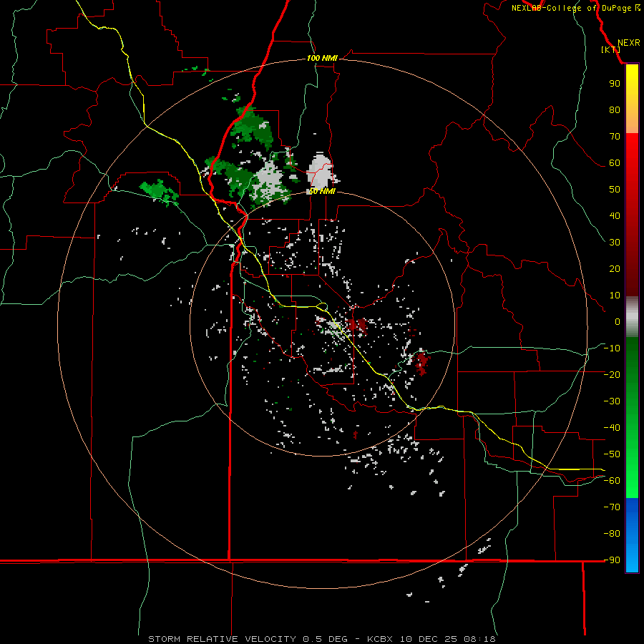This screenshot has width=644, height=644.
Task: Select the positive 80 knots scale label
Action: (x=615, y=109)
